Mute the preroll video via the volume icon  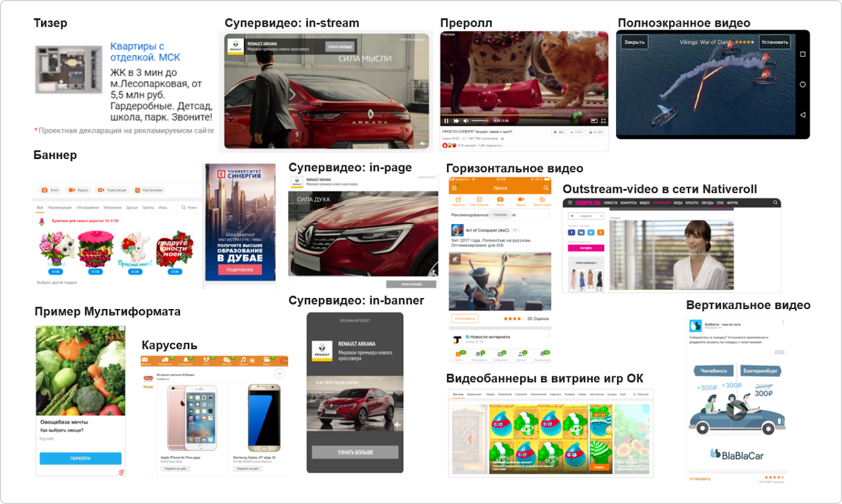pyautogui.click(x=466, y=121)
